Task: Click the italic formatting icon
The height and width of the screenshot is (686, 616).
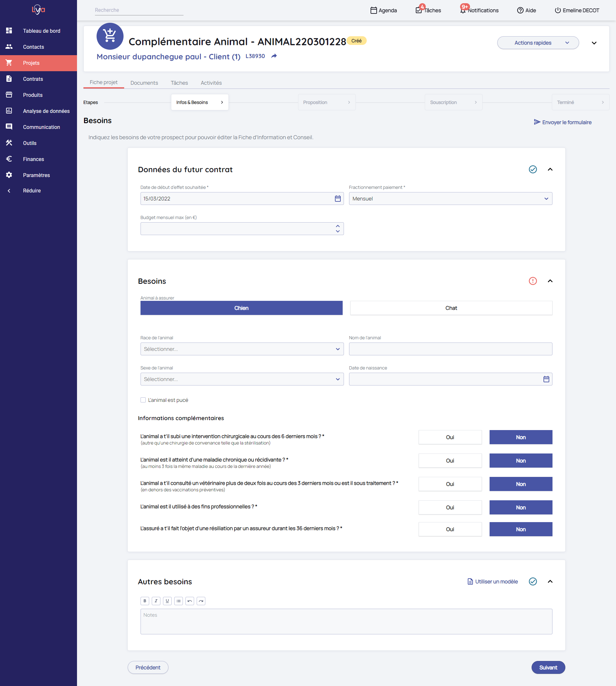Action: pyautogui.click(x=156, y=601)
